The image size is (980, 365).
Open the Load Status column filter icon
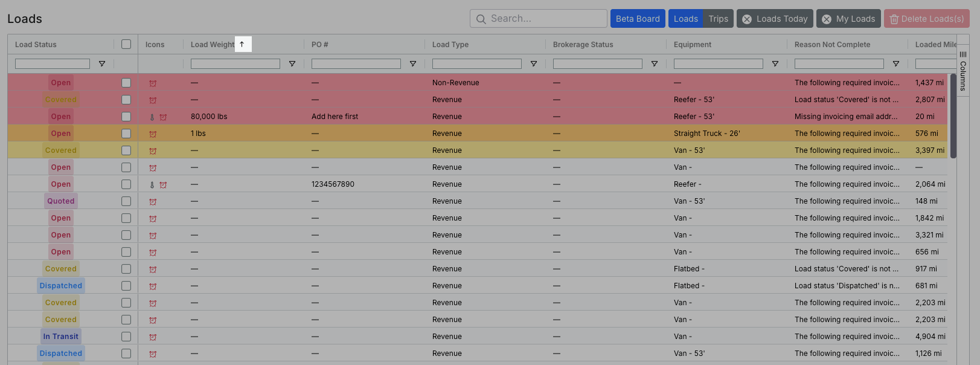[102, 64]
